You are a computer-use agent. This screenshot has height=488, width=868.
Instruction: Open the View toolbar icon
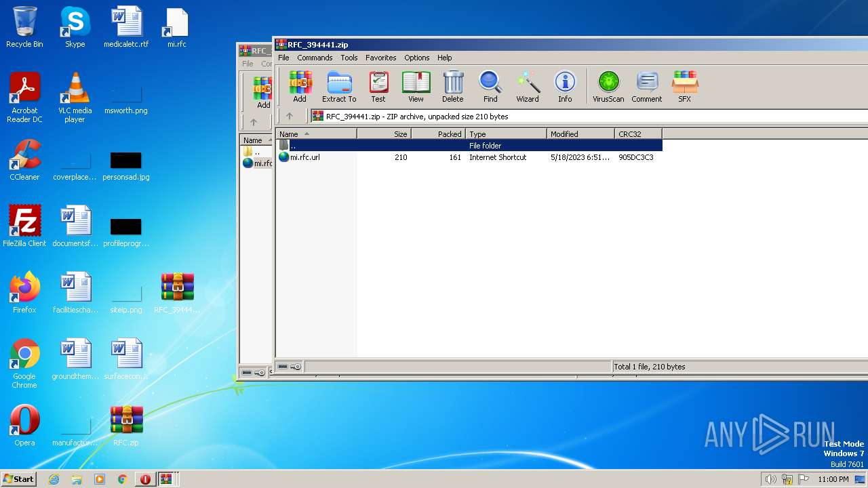416,87
